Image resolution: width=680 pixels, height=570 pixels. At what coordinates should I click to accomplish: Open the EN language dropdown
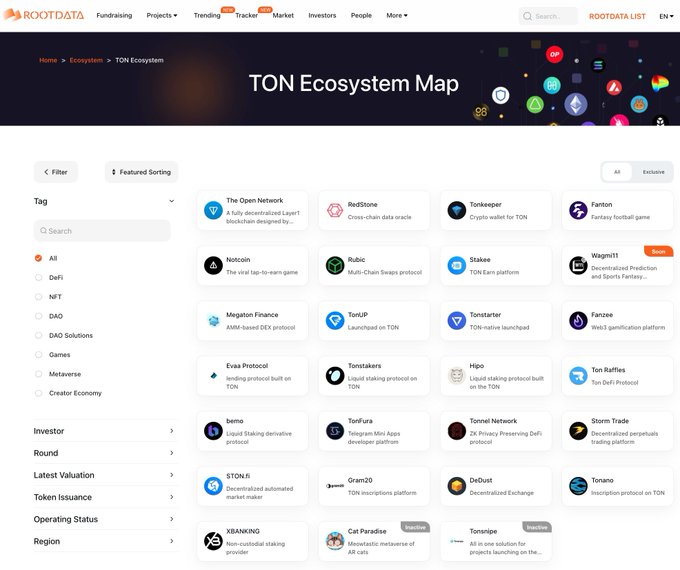click(x=666, y=16)
